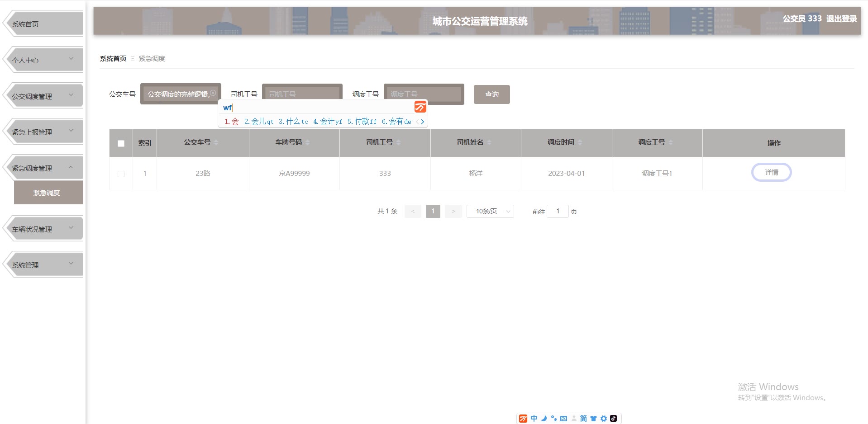
Task: Click the moon half-width icon on IME bar
Action: (544, 419)
